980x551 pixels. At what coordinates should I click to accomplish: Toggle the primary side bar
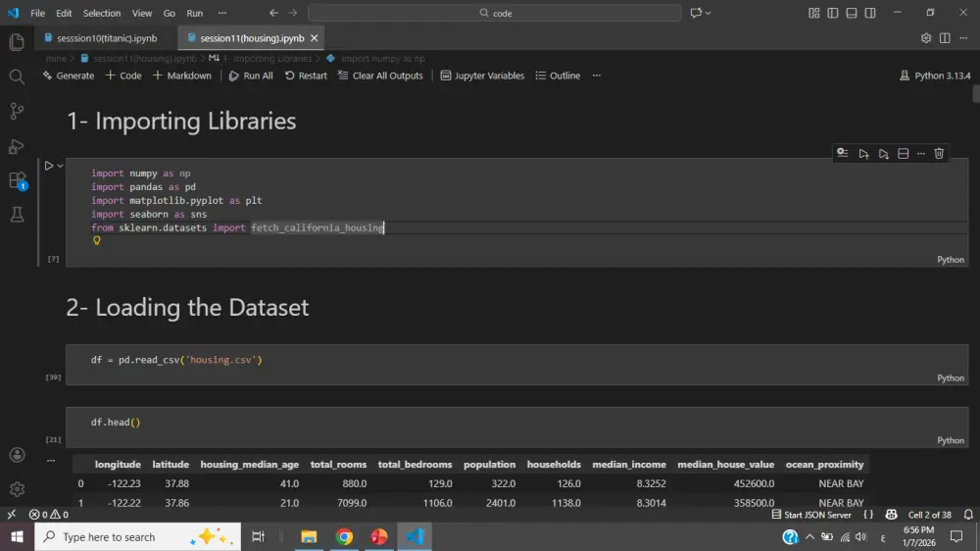coord(832,13)
